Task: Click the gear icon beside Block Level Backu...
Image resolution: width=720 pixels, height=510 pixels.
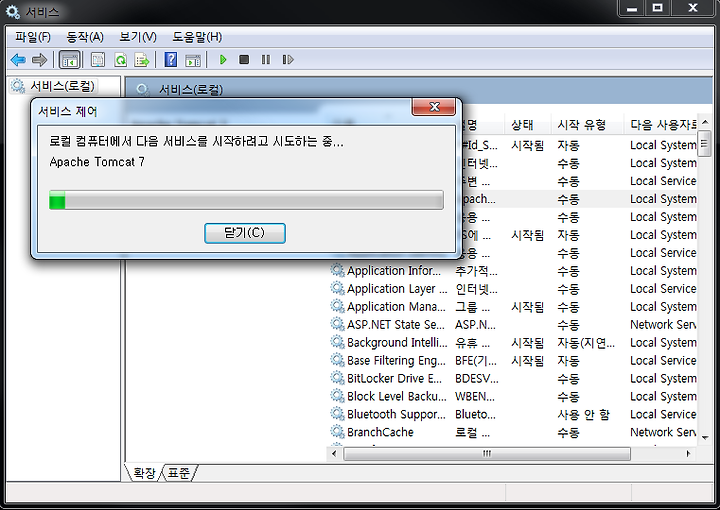Action: point(338,396)
